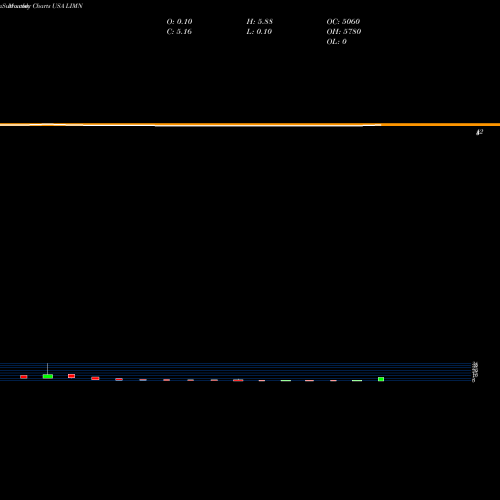Click the last green candle on the chart
The image size is (500, 500).
(381, 379)
